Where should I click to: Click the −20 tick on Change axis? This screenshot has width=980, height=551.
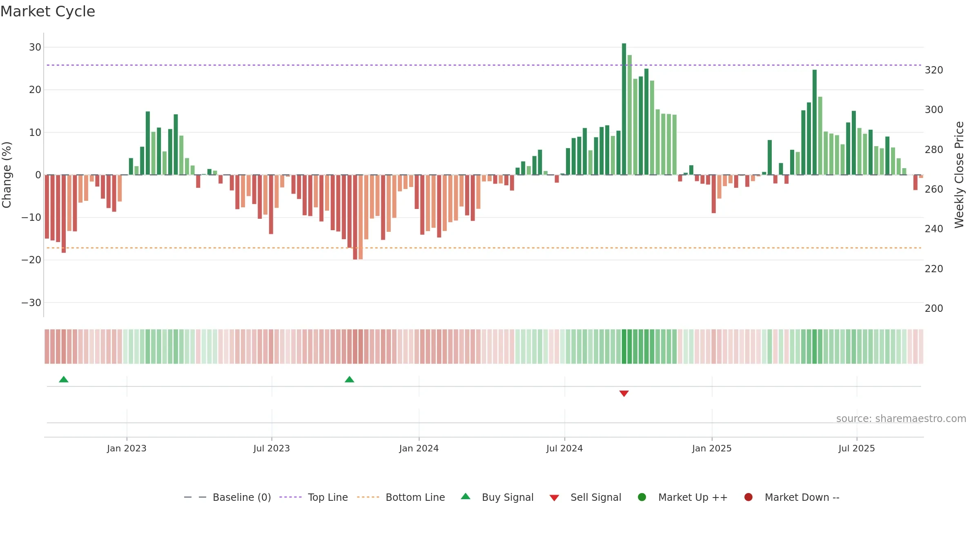coord(31,260)
